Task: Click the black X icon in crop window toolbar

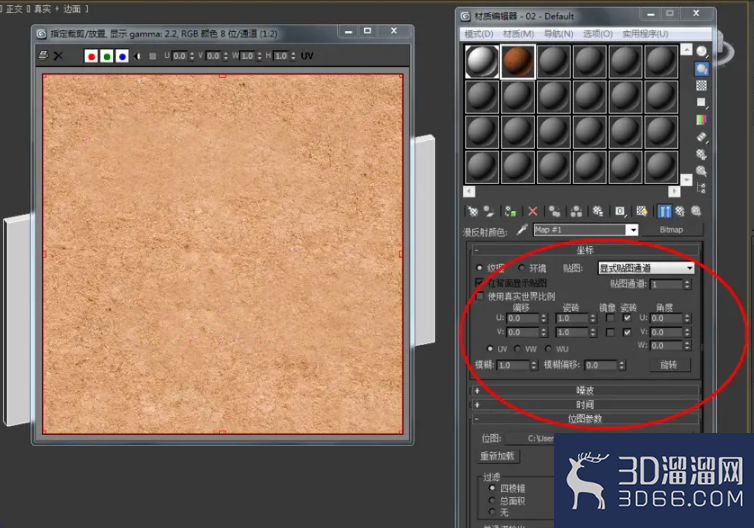Action: (x=58, y=56)
